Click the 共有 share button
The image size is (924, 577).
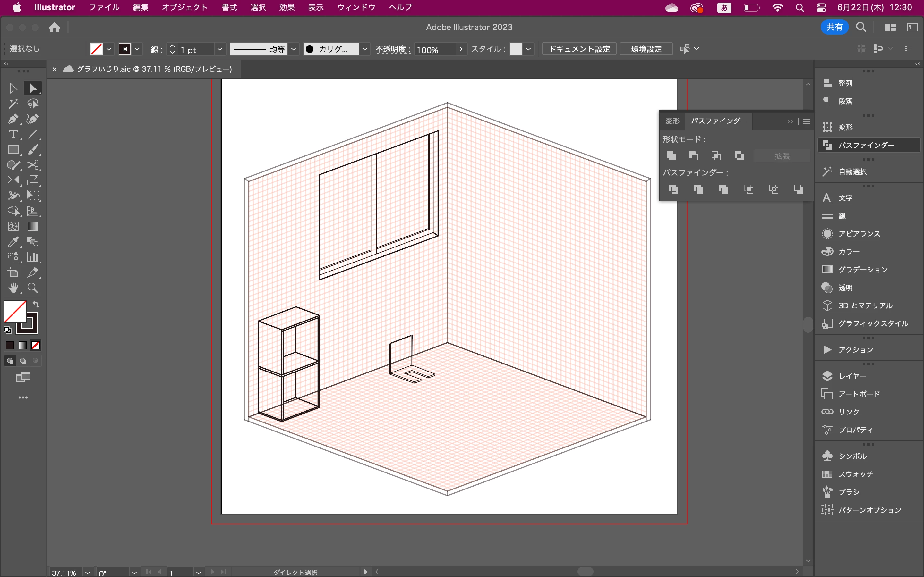click(x=834, y=27)
